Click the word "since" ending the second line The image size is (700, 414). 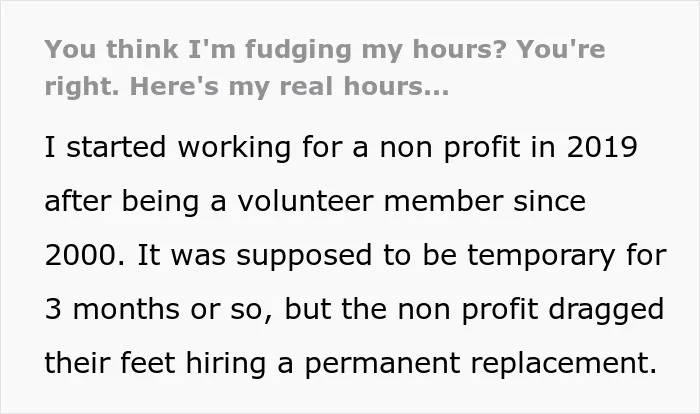(549, 201)
